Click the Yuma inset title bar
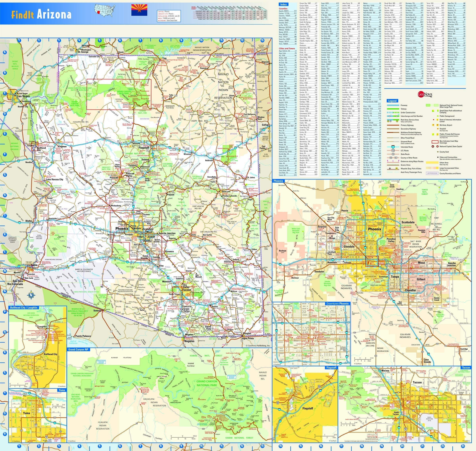 click(x=62, y=390)
